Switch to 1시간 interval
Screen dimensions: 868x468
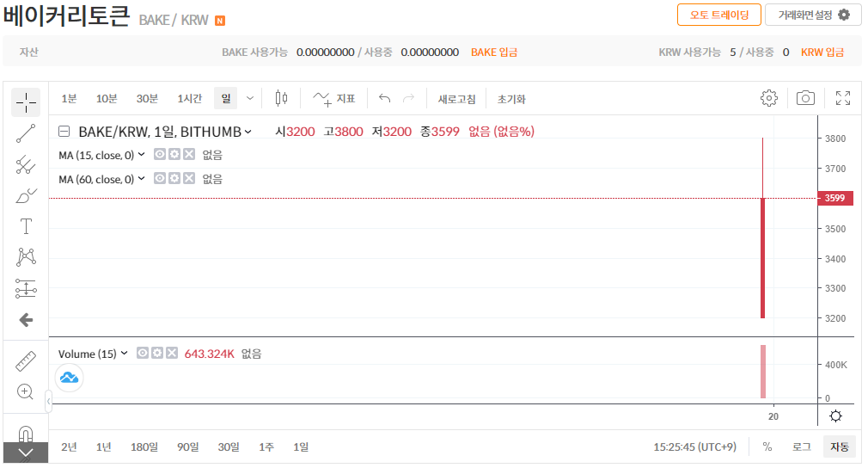click(189, 99)
